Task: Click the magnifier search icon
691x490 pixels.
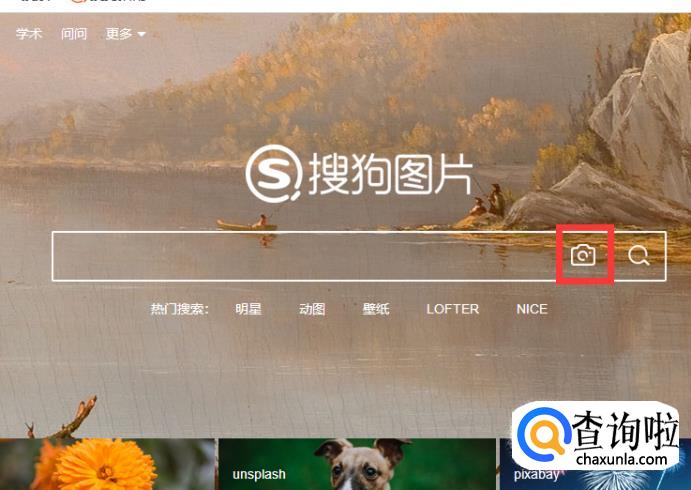Action: click(639, 255)
